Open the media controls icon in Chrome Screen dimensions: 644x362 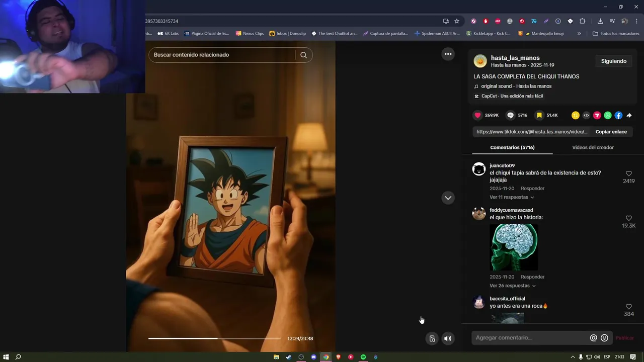612,21
